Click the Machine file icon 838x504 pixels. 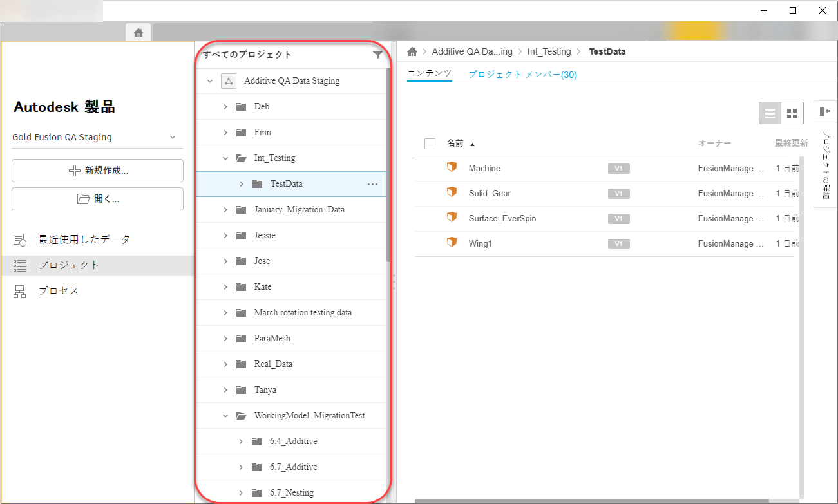(452, 167)
